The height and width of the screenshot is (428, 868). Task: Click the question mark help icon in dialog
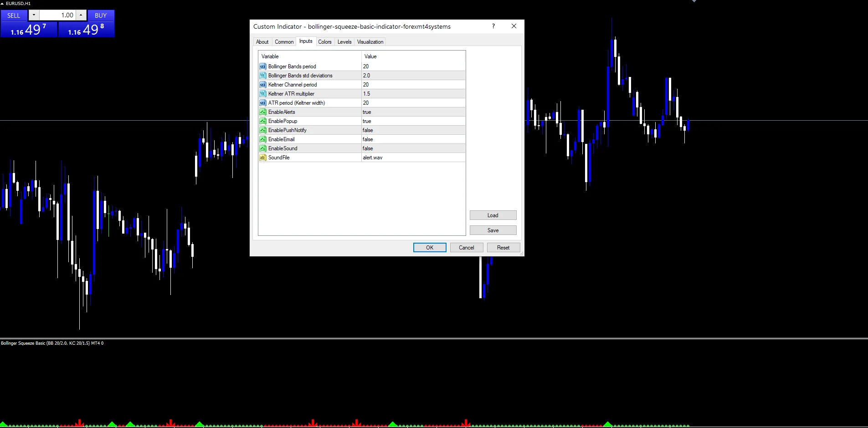[x=493, y=26]
